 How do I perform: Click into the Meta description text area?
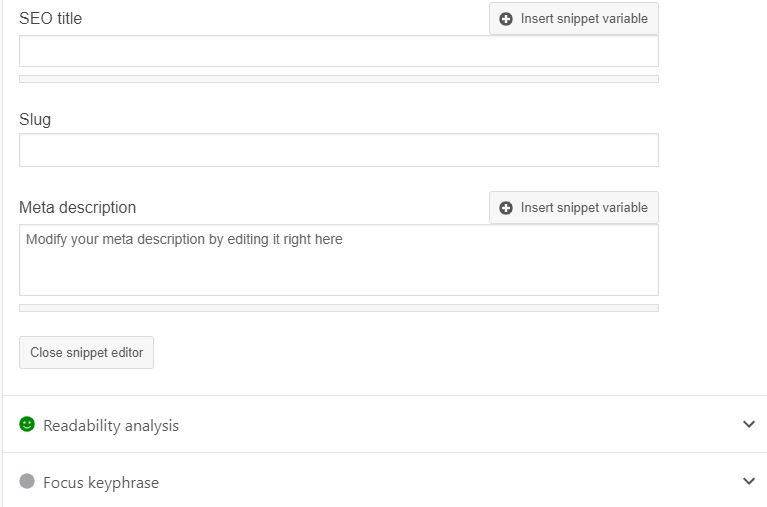339,260
